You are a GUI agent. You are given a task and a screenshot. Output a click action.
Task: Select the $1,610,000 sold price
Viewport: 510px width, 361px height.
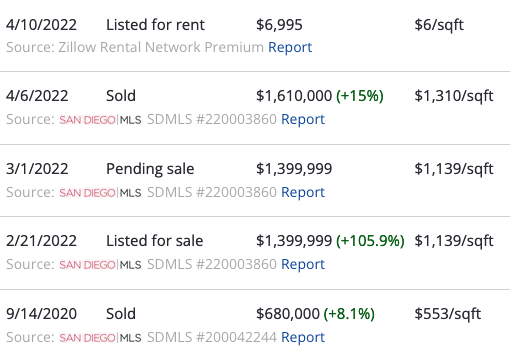coord(294,96)
